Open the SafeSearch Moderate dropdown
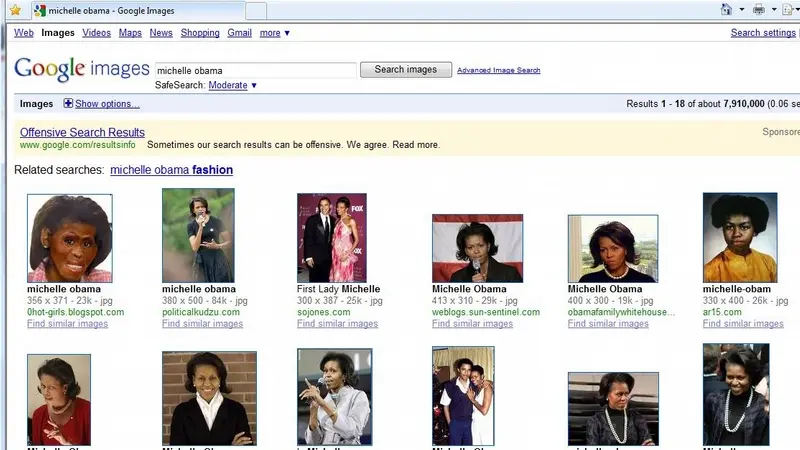 point(233,85)
